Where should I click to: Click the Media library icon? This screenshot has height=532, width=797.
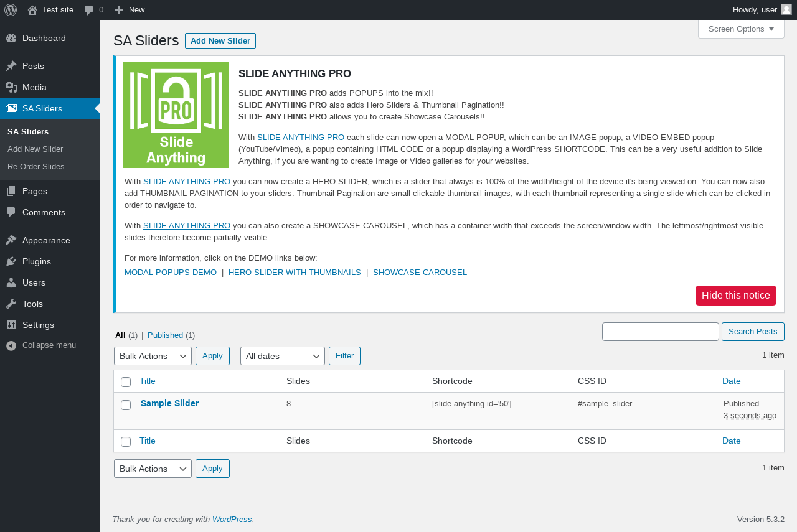(11, 87)
